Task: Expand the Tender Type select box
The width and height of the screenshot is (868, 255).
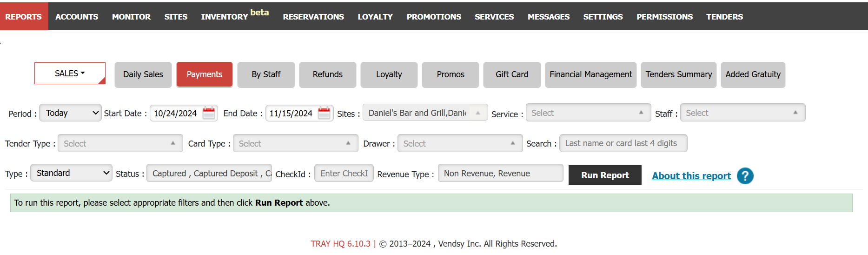Action: click(x=119, y=143)
